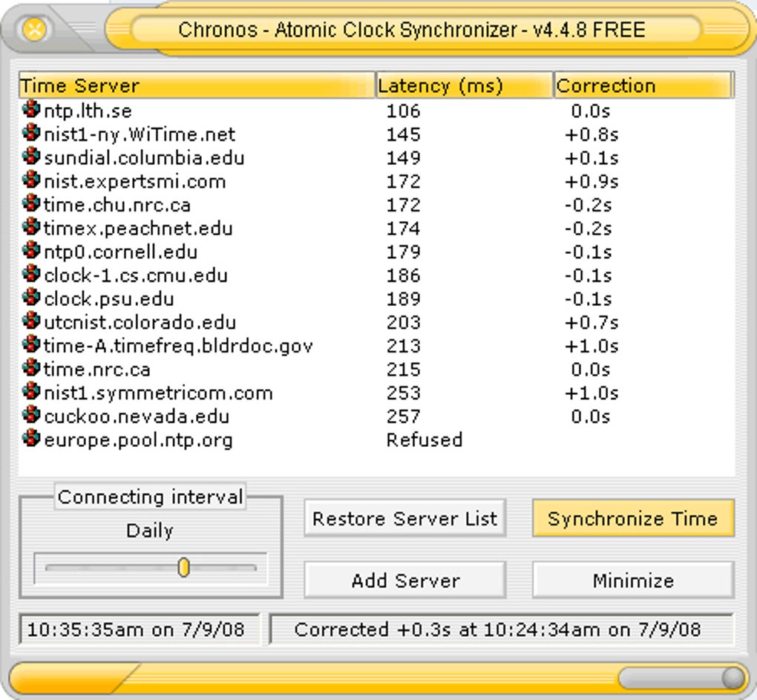The image size is (757, 700).
Task: Click the 'Corrected +0.3s' status field
Action: coord(502,629)
